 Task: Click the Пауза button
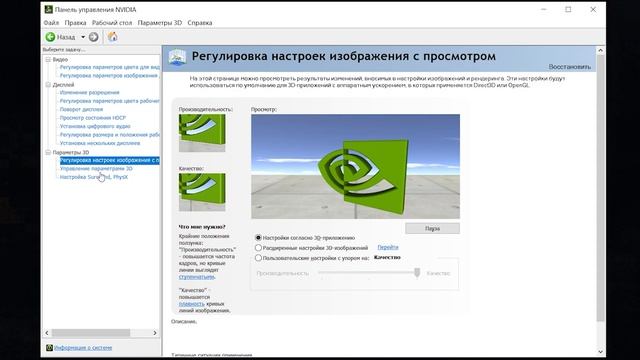tap(432, 229)
